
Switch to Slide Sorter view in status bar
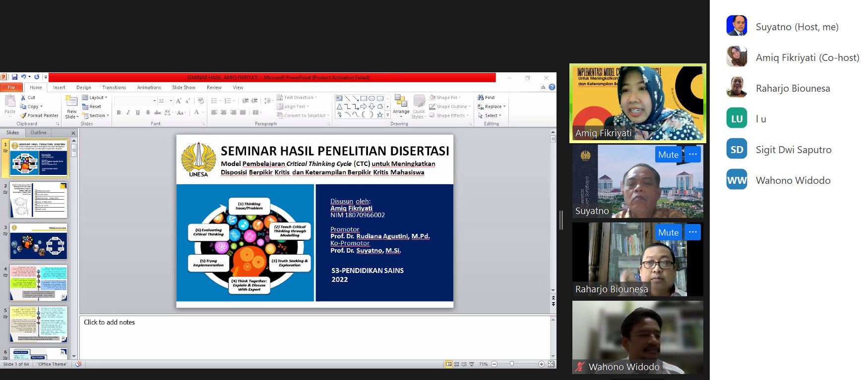coord(457,364)
